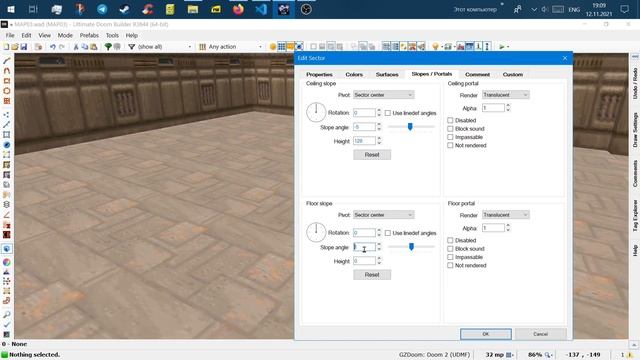Enable ceiling slope Use linedef angles
640x360 pixels.
click(x=388, y=113)
